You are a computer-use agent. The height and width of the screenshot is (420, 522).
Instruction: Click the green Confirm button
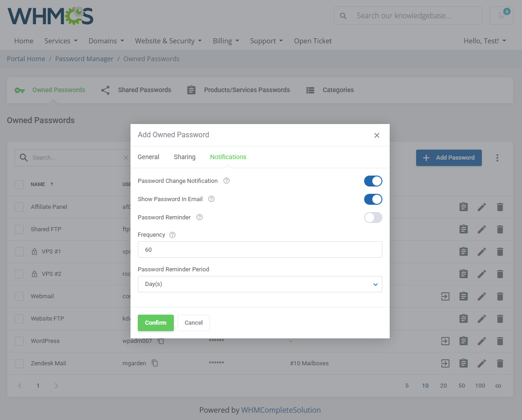click(156, 322)
